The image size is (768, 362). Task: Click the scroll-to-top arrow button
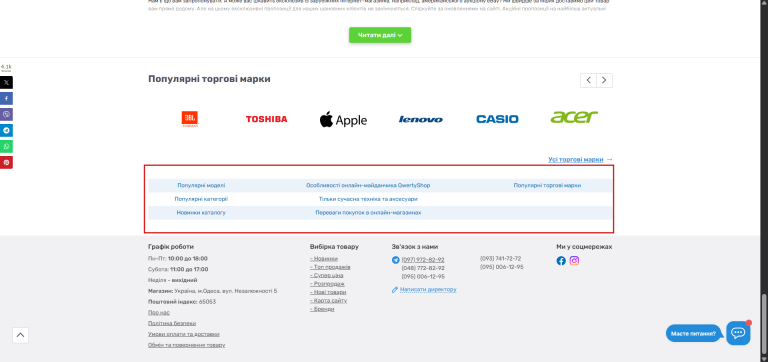click(x=20, y=335)
